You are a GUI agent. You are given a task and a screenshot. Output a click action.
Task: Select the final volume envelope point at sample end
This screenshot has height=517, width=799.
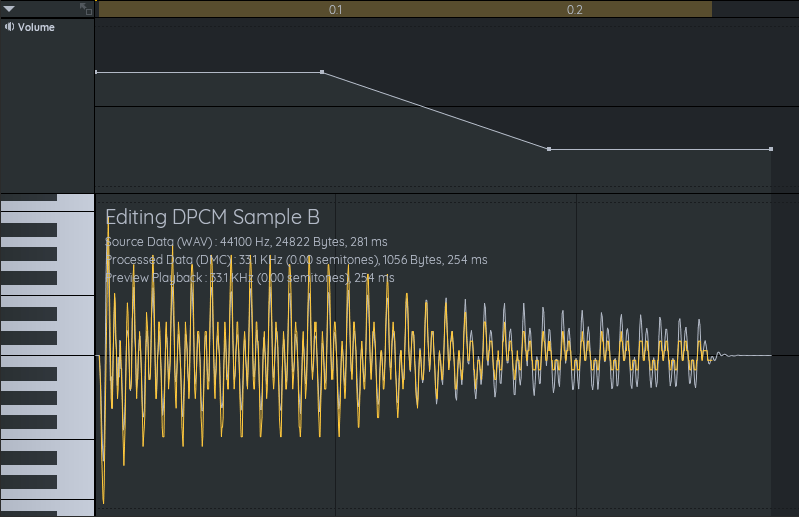(x=771, y=149)
